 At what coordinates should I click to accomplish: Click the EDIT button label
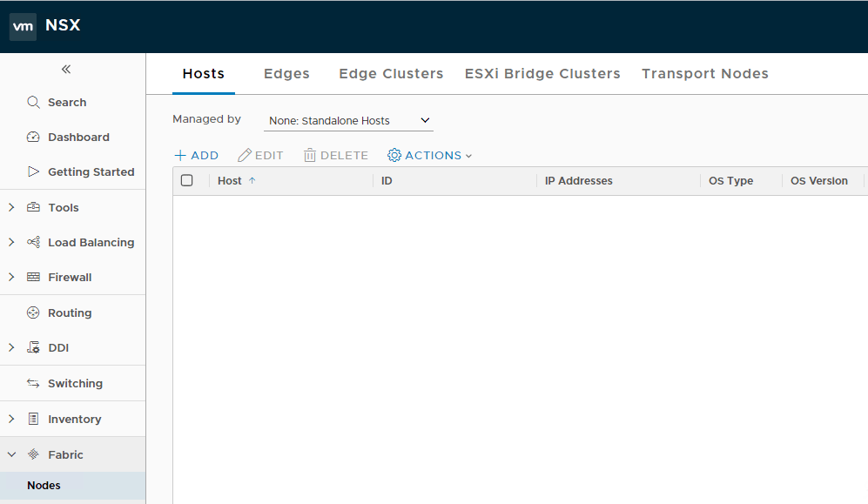269,156
